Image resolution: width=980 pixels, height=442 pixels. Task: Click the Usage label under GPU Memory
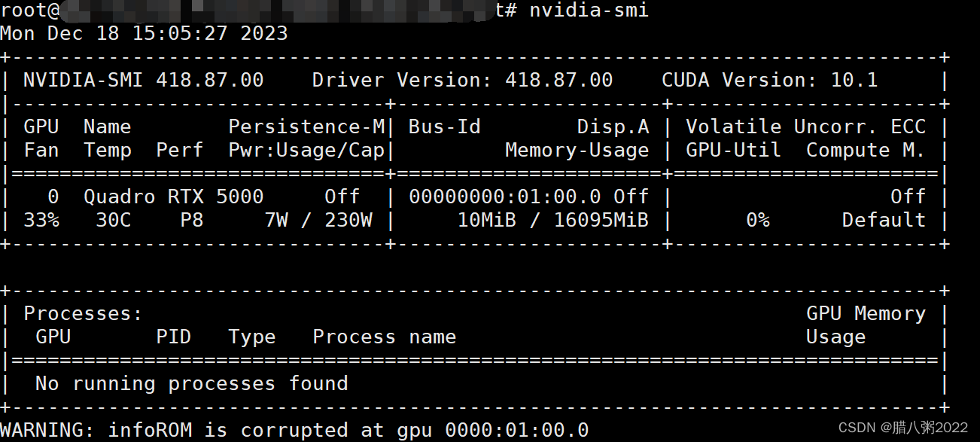point(836,337)
